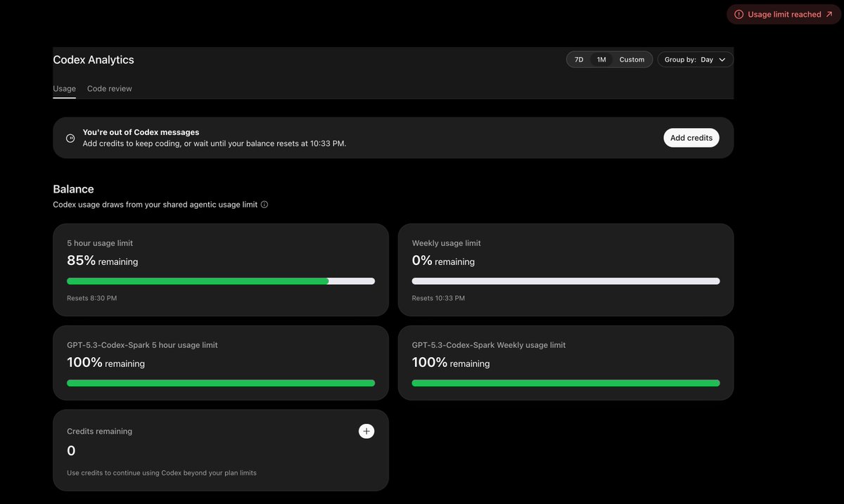Select the 7D time range

pyautogui.click(x=579, y=60)
